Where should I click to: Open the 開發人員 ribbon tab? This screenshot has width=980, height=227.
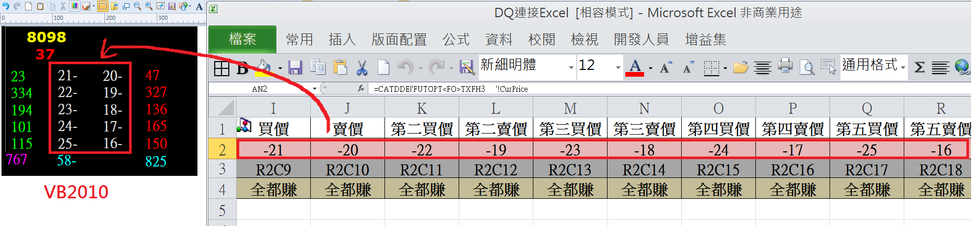click(641, 39)
